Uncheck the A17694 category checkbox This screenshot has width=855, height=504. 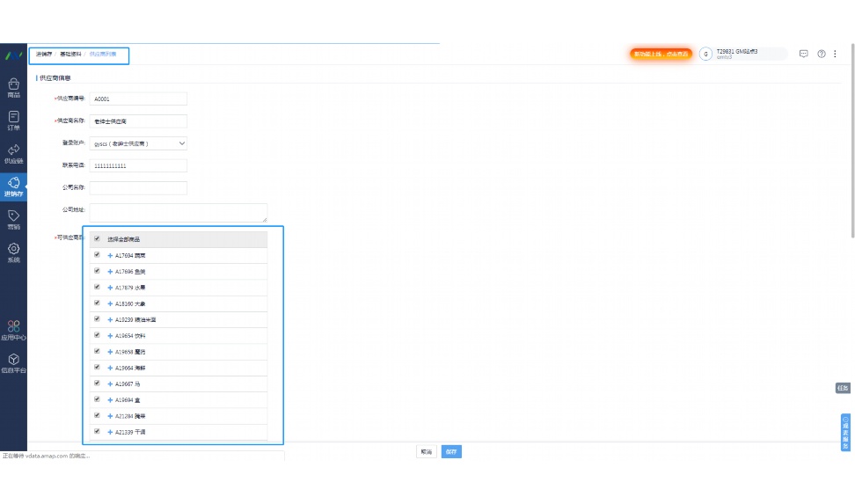tap(97, 255)
